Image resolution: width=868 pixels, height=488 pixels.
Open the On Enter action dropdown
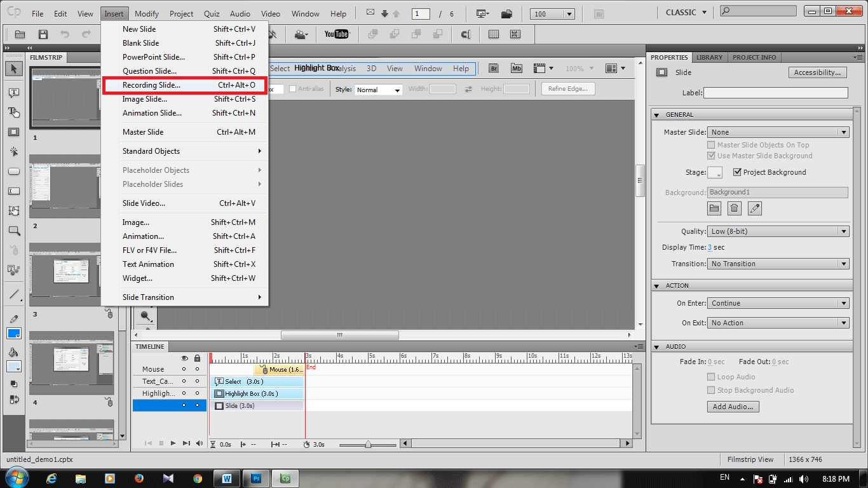778,303
